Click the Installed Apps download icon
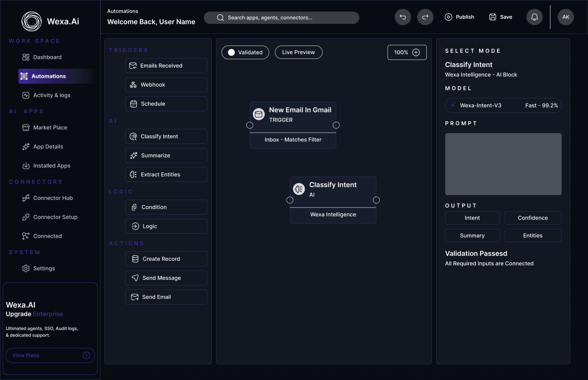 pos(26,166)
